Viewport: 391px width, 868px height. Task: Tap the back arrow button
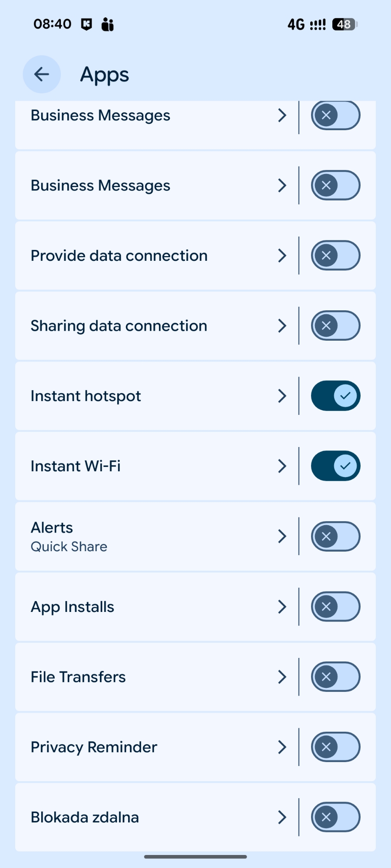pyautogui.click(x=42, y=74)
